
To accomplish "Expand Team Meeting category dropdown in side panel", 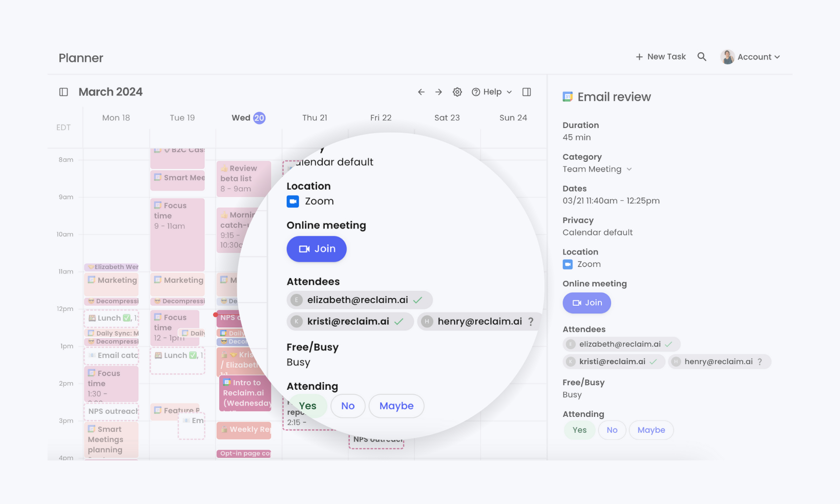I will [x=597, y=169].
